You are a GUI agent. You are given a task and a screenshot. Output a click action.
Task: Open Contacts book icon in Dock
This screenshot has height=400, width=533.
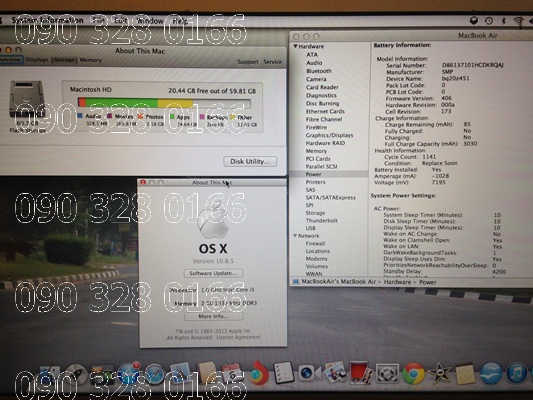[207, 373]
